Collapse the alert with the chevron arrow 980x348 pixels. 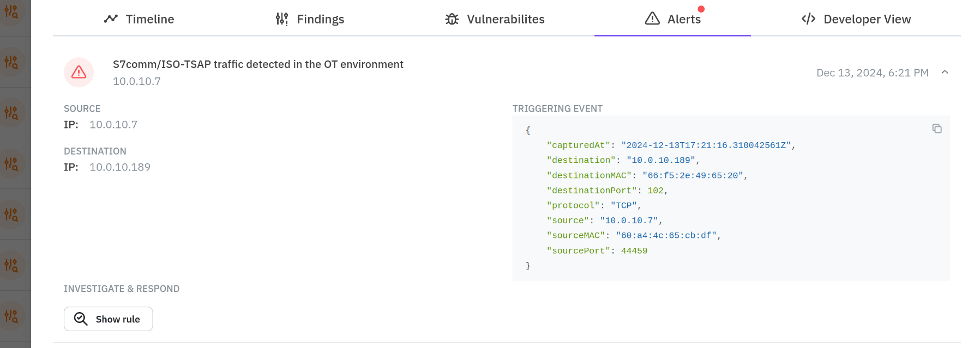click(945, 72)
